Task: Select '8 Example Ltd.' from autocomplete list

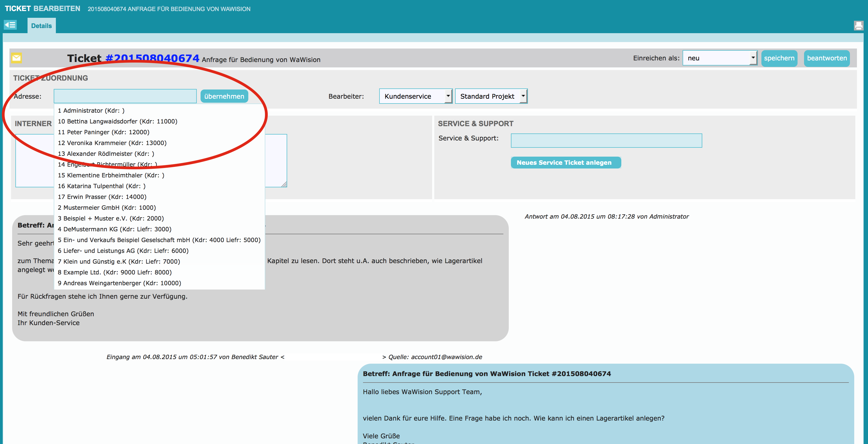Action: (114, 272)
